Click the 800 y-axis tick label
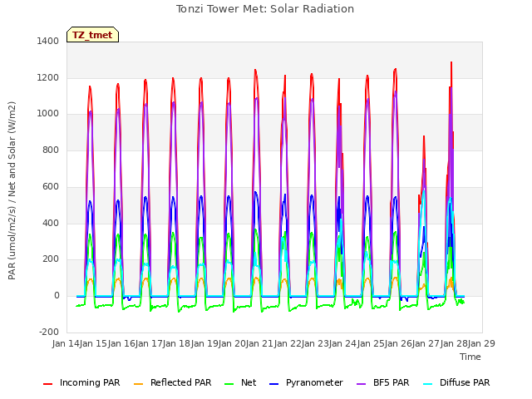The width and height of the screenshot is (532, 399). point(51,150)
